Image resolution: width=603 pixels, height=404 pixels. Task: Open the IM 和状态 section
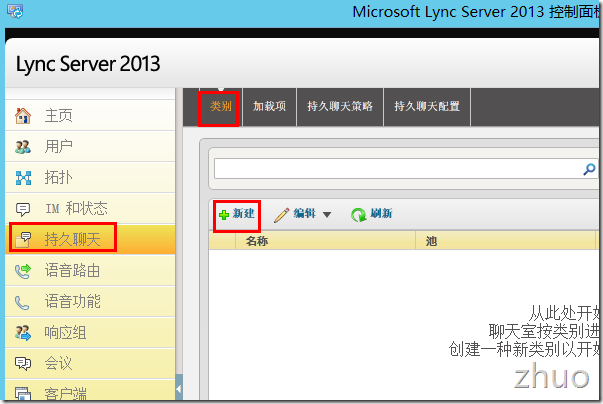[90, 209]
